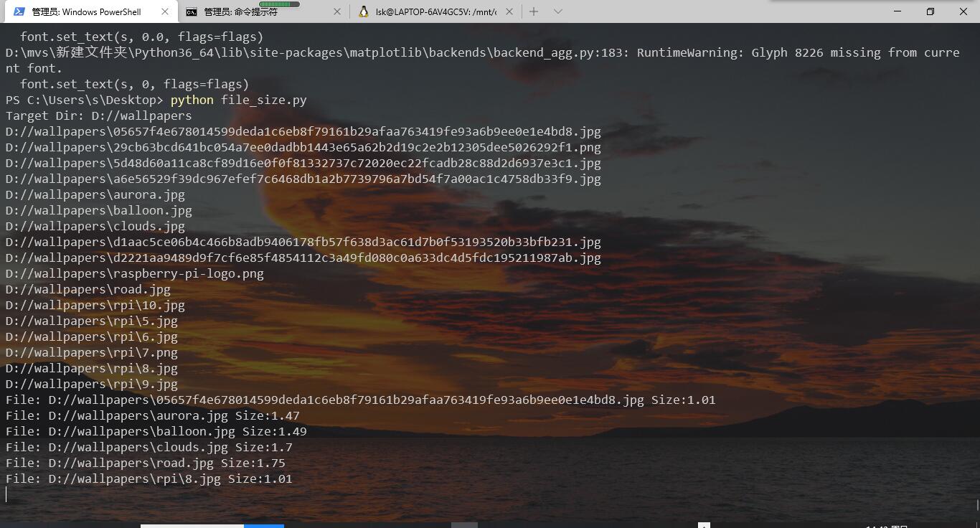The image size is (980, 528).
Task: Switch to the 管理员: Windows PowerShell tab
Action: pyautogui.click(x=92, y=11)
